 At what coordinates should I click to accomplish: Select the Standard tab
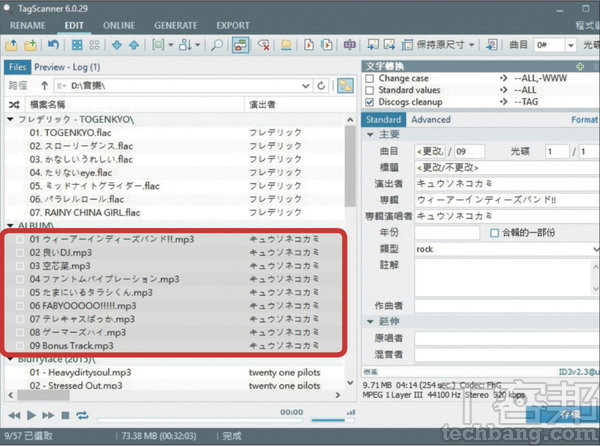point(383,120)
